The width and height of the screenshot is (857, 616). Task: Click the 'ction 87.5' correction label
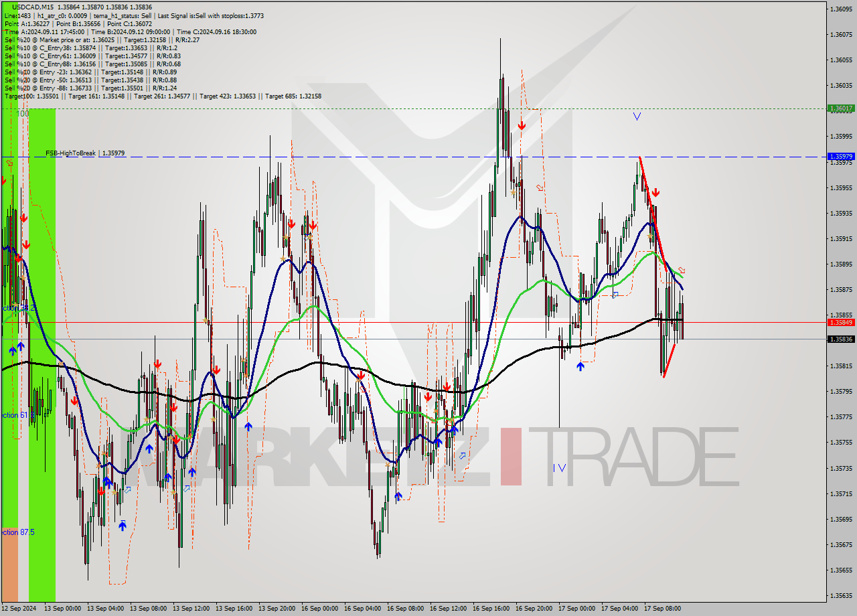(x=18, y=532)
